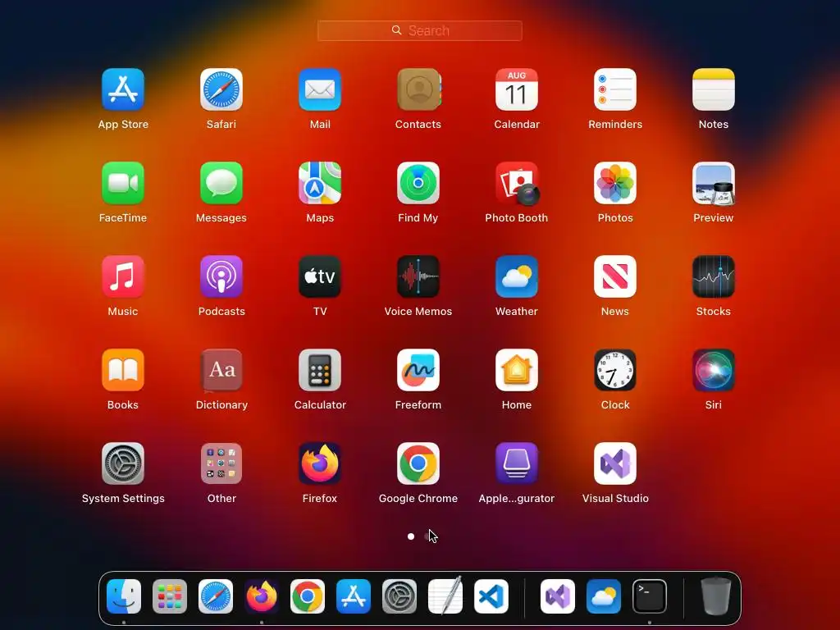The height and width of the screenshot is (630, 840).
Task: Open Weather from the Launchpad grid
Action: tap(517, 276)
